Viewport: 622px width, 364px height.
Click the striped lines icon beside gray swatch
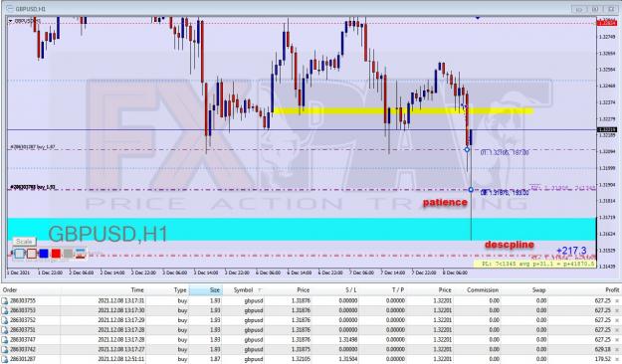click(x=81, y=253)
